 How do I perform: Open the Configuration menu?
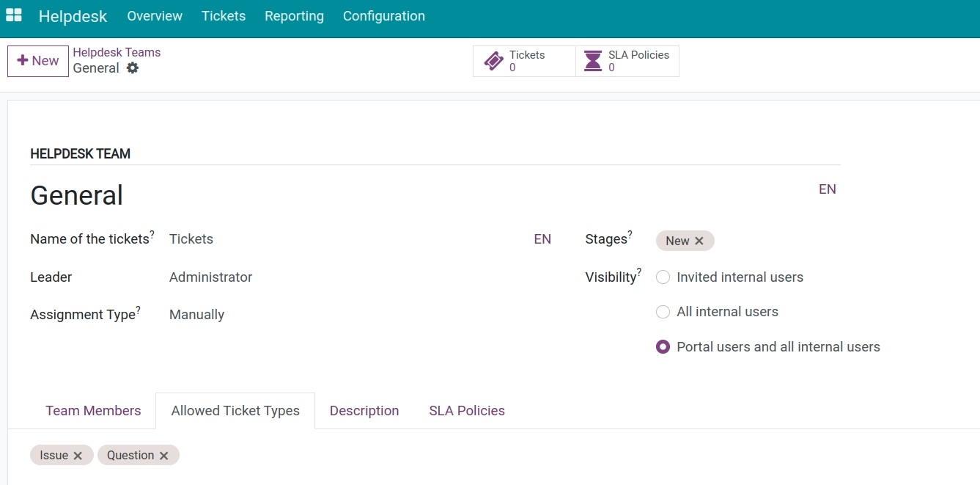tap(384, 15)
